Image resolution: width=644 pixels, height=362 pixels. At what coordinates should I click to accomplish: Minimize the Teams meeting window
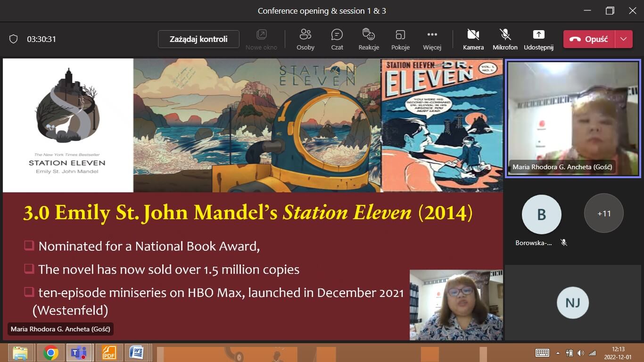click(x=587, y=10)
